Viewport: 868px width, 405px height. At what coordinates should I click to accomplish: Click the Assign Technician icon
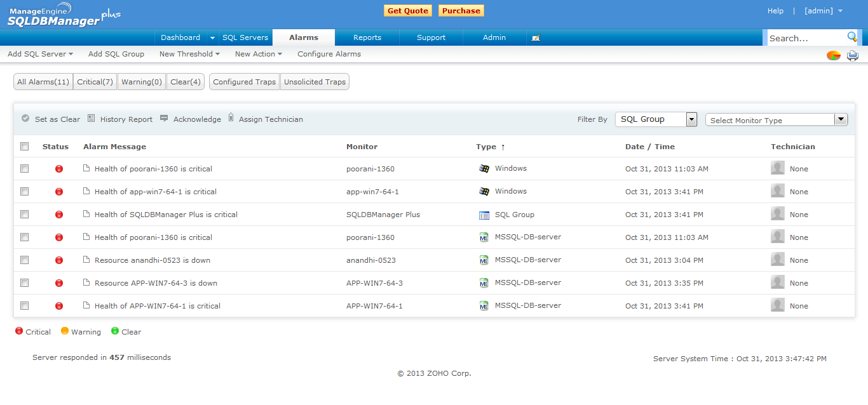click(231, 117)
